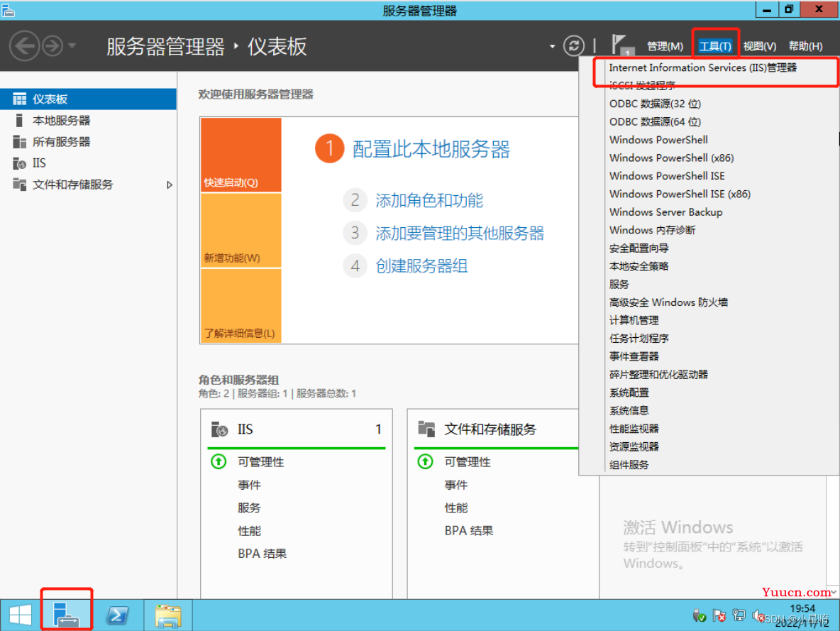Click the 了解详细信息(L) tile
The height and width of the screenshot is (631, 840).
(241, 306)
